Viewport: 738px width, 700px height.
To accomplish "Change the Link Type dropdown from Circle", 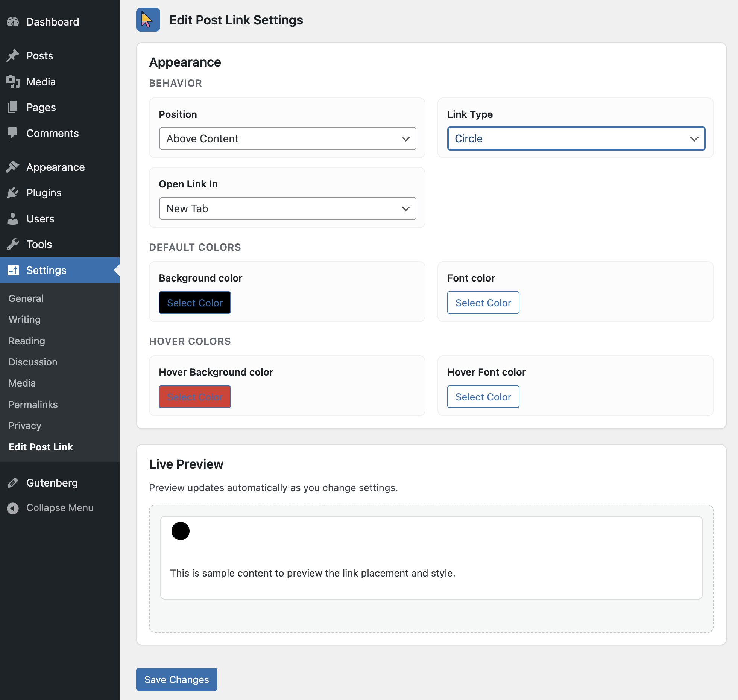I will pyautogui.click(x=576, y=138).
